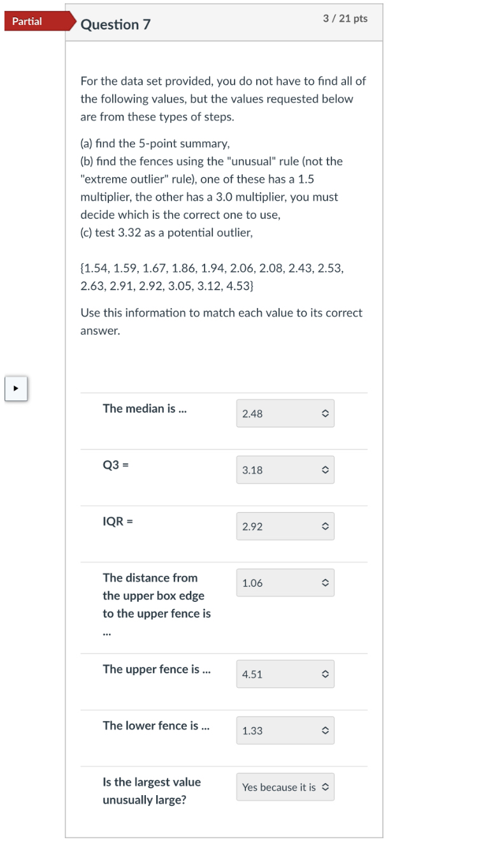The image size is (504, 864).
Task: Click the chevron on the lower fence selector
Action: click(325, 730)
